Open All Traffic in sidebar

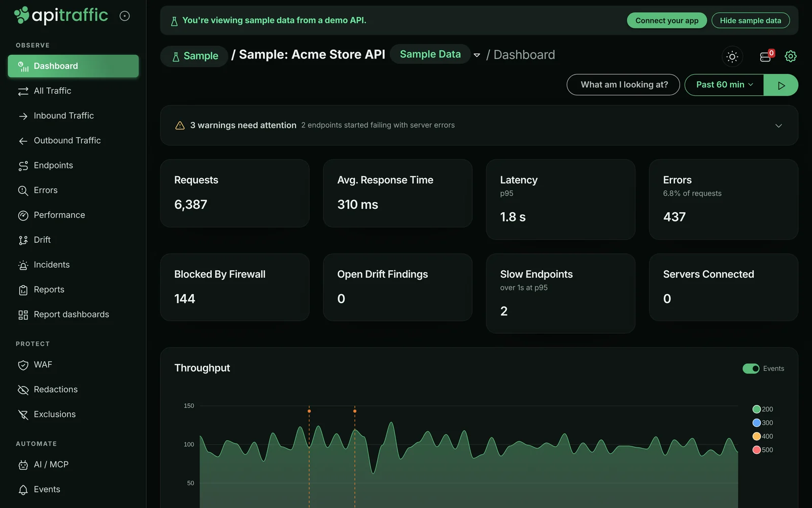(x=73, y=91)
